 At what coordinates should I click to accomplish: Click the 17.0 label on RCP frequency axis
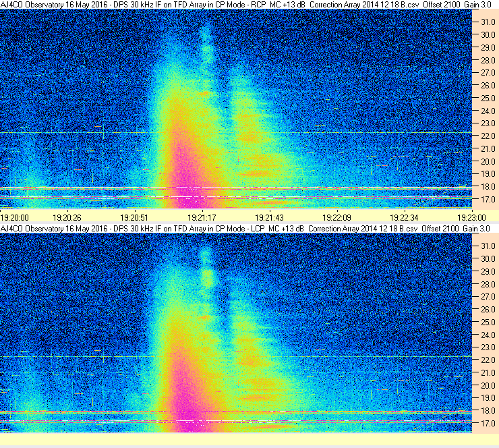click(488, 200)
